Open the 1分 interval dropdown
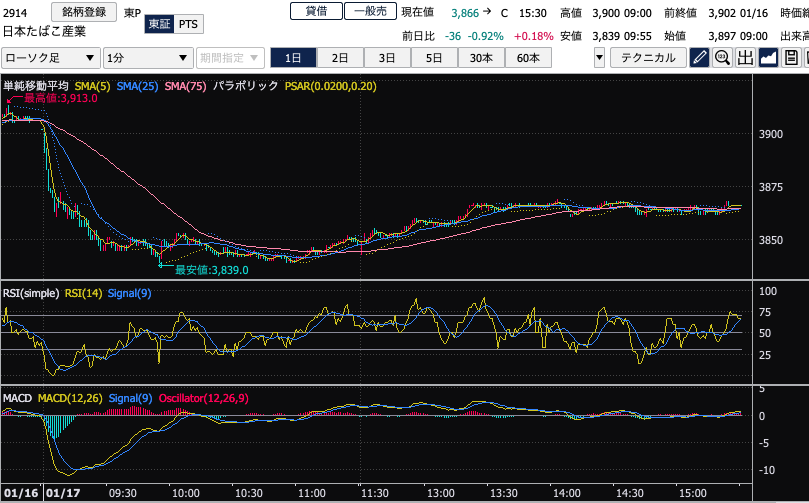Image resolution: width=809 pixels, height=503 pixels. (x=148, y=58)
